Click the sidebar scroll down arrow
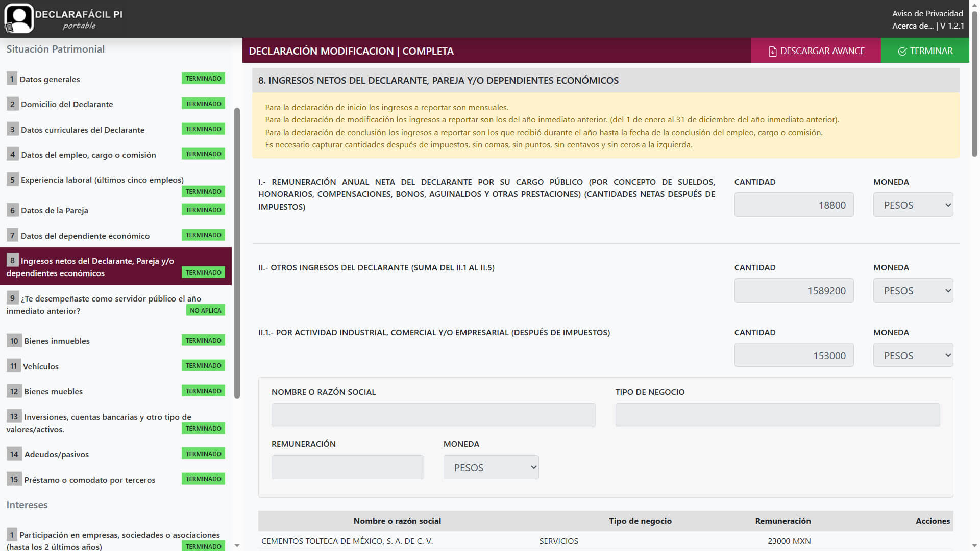This screenshot has height=551, width=980. [x=237, y=545]
